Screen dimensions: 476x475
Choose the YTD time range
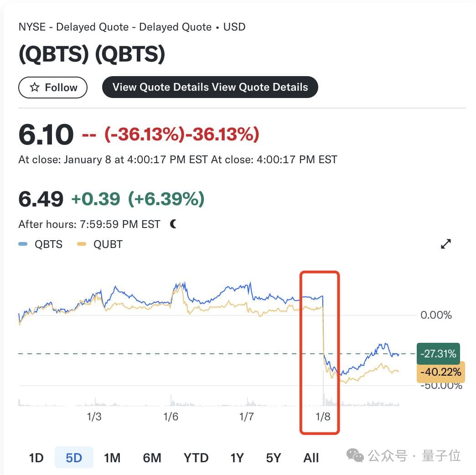click(196, 458)
